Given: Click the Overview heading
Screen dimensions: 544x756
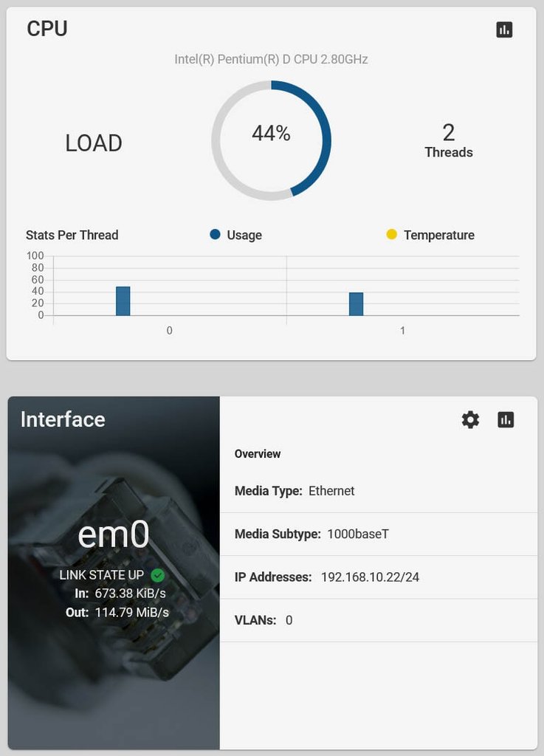Looking at the screenshot, I should click(258, 454).
